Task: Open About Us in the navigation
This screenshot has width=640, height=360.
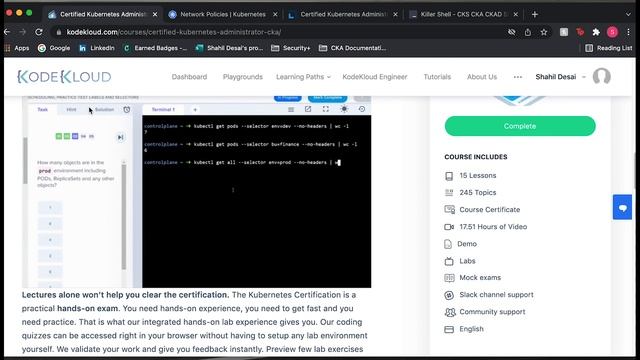Action: (x=482, y=77)
